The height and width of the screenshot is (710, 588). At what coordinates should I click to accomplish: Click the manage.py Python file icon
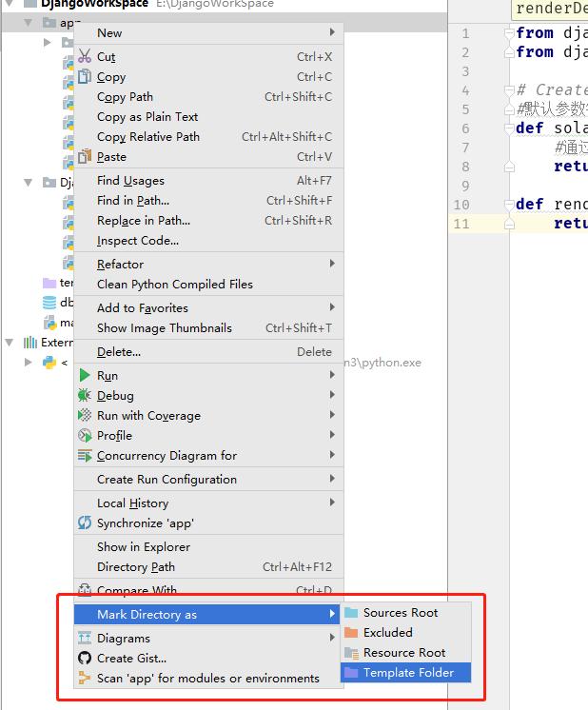(49, 323)
